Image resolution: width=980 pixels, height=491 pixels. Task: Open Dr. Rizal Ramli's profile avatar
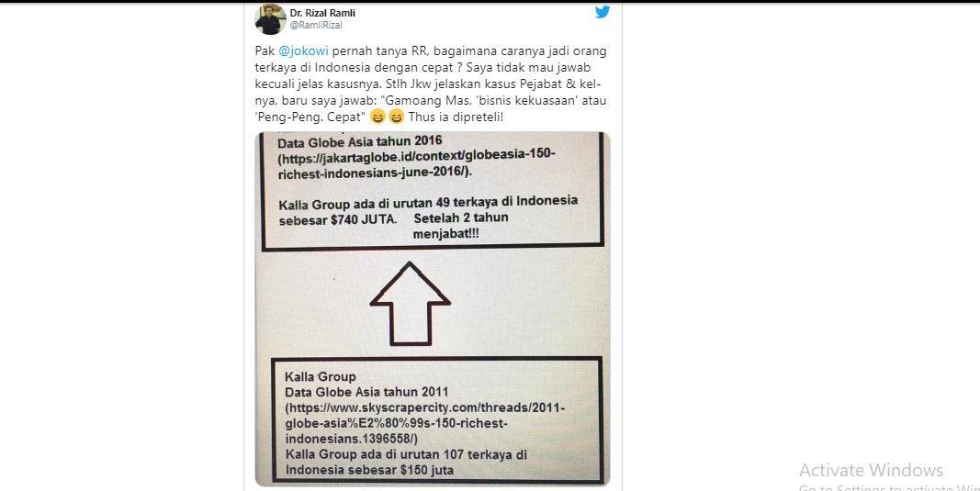(270, 18)
